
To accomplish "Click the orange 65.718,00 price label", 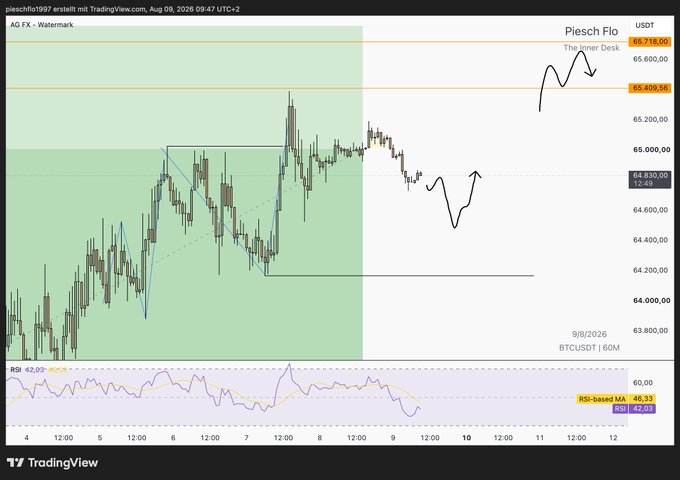I will tap(650, 42).
